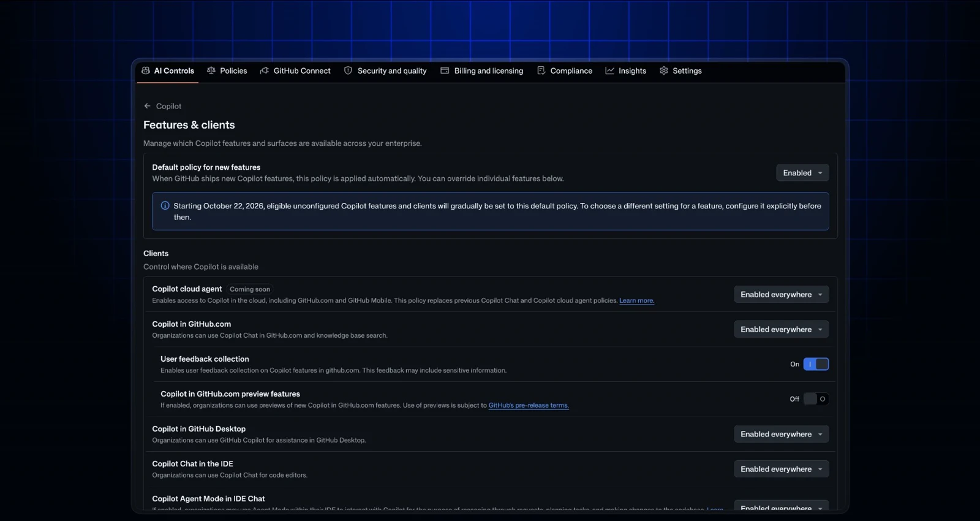The height and width of the screenshot is (521, 980).
Task: Click the Compliance checklist icon
Action: (541, 70)
